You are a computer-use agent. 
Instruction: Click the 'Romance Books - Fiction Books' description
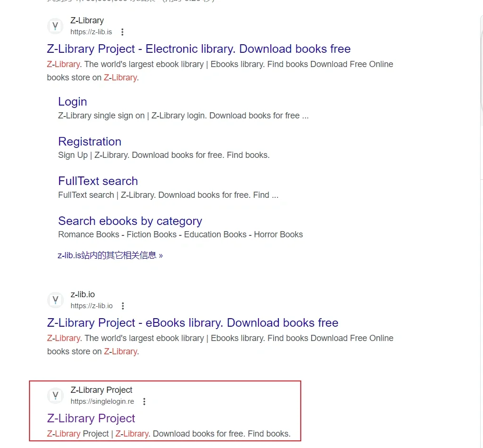[180, 234]
